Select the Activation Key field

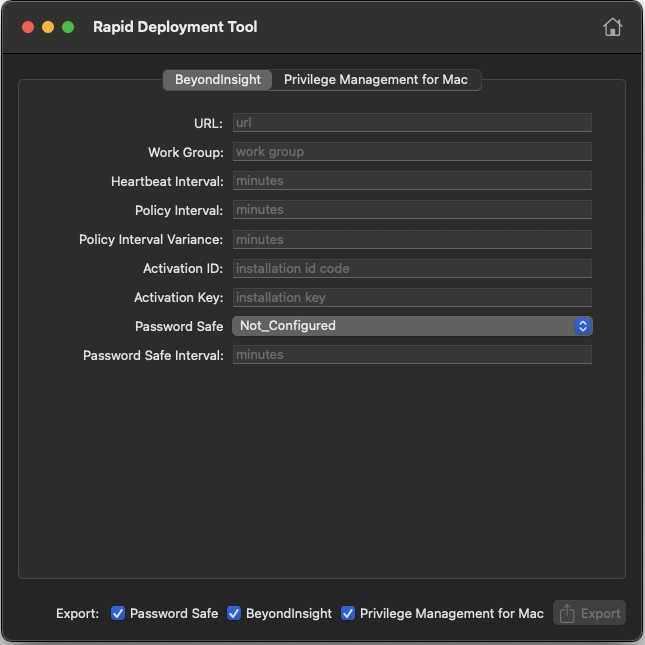412,297
